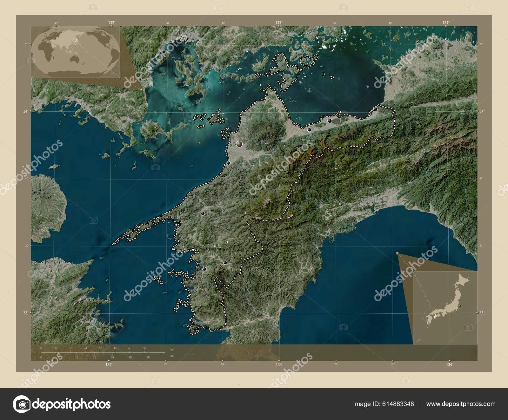Viewport: 508px width, 420px height.
Task: Click the Matsuyama capital city marker
Action: tap(239, 144)
